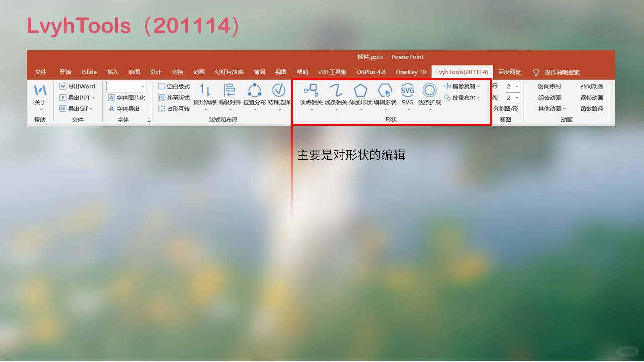Switch to the 切换 transitions tab
Viewport: 644px width, 362px height.
point(178,72)
